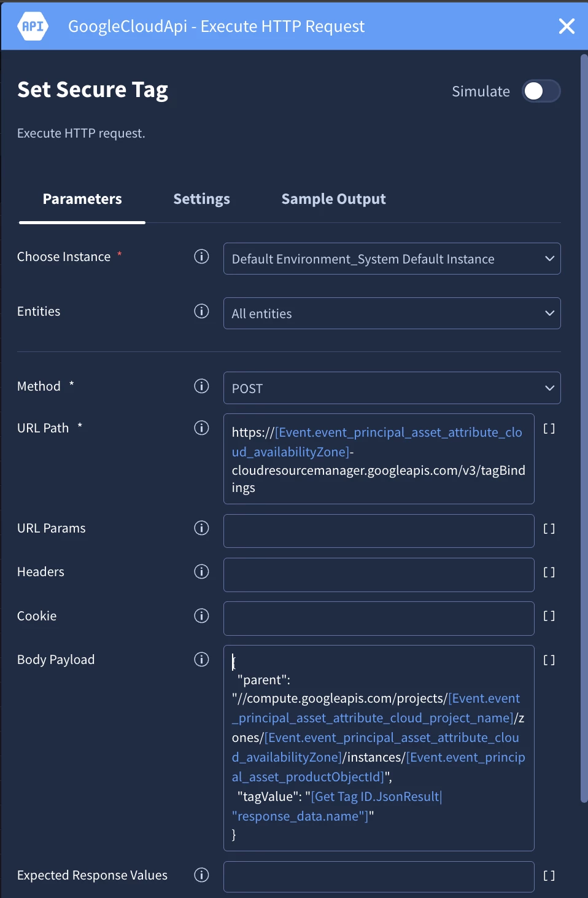Show info for Method field

(x=201, y=386)
